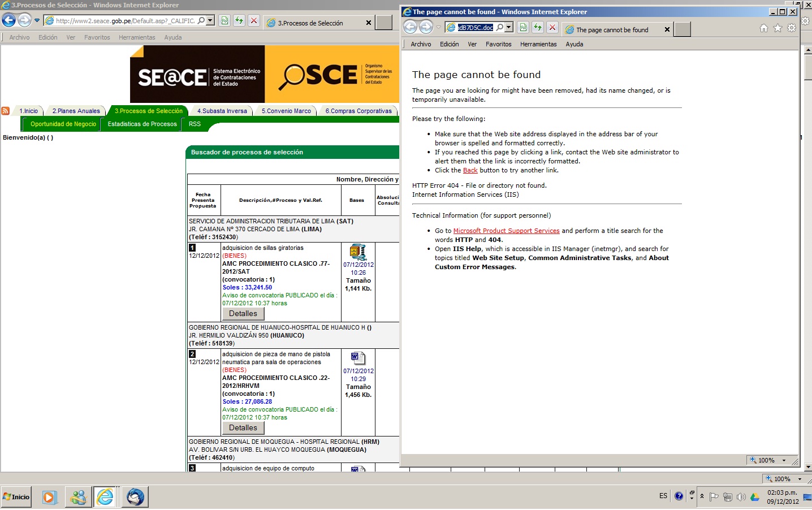Download Word bases for AMC 22-2012/HRHVM
This screenshot has width=812, height=510.
[358, 358]
